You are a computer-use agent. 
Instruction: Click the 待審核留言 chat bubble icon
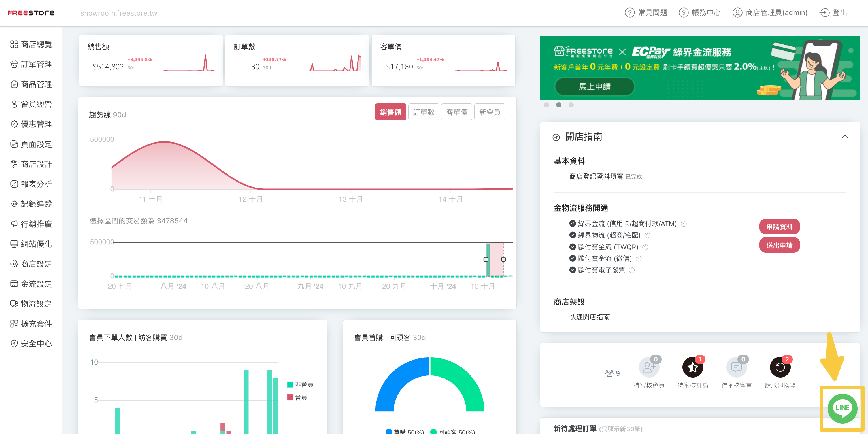tap(736, 367)
